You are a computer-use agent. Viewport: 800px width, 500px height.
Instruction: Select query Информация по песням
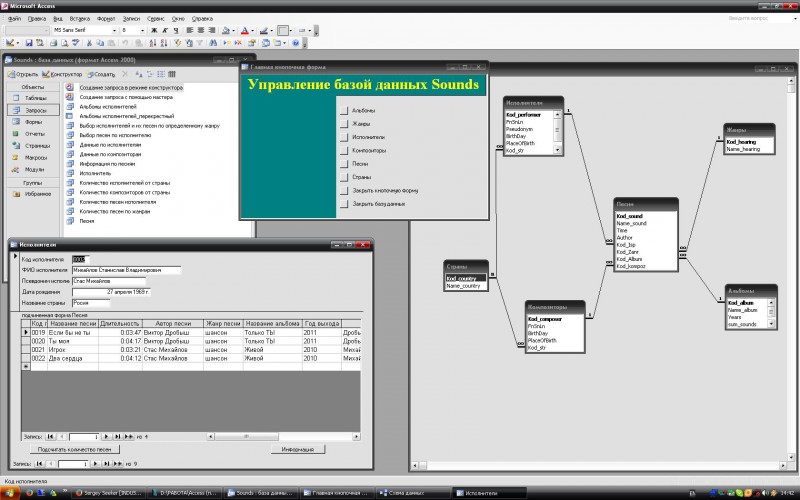[107, 164]
